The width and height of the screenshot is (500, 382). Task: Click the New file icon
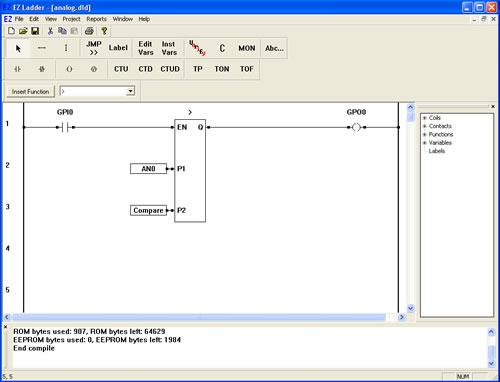click(11, 31)
